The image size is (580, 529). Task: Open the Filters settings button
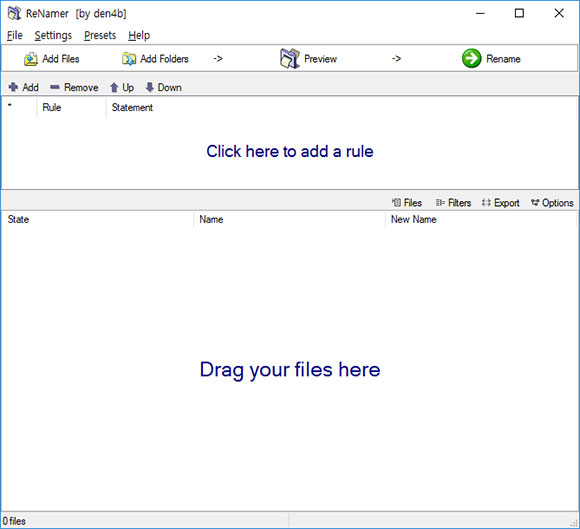click(x=453, y=203)
